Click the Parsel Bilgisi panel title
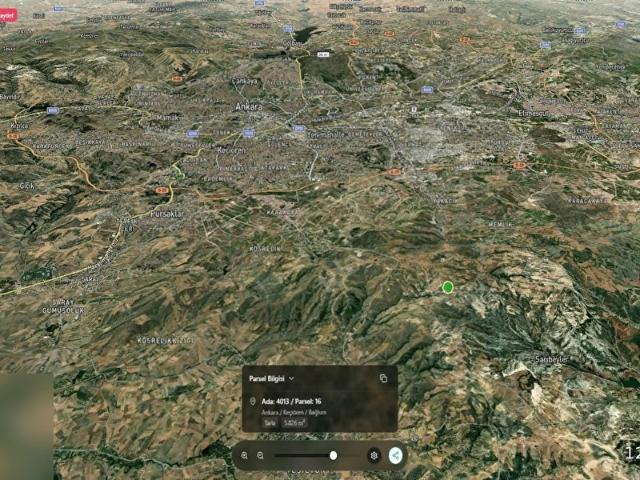Image resolution: width=640 pixels, height=480 pixels. (267, 379)
